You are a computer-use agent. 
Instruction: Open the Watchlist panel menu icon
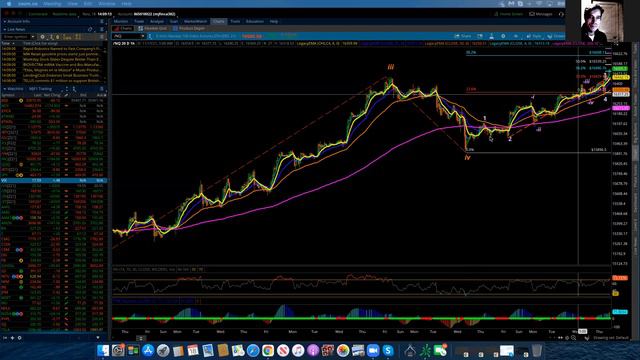(102, 89)
